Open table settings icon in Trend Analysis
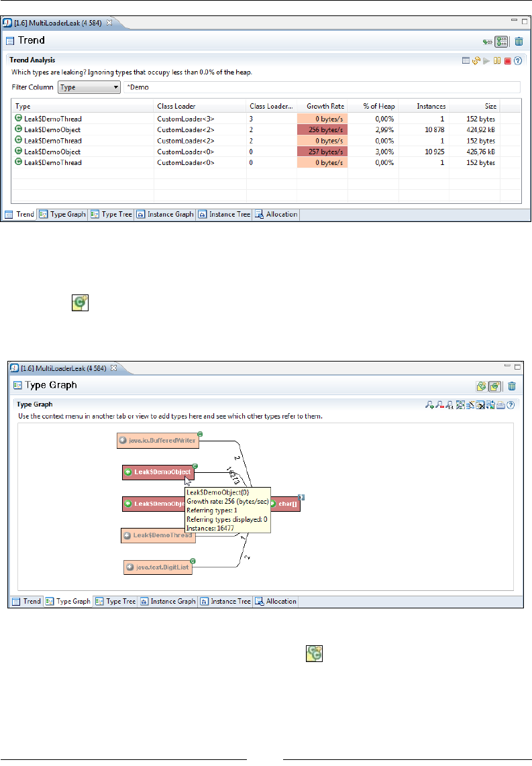Viewport: 532px width, 766px height. click(x=466, y=60)
